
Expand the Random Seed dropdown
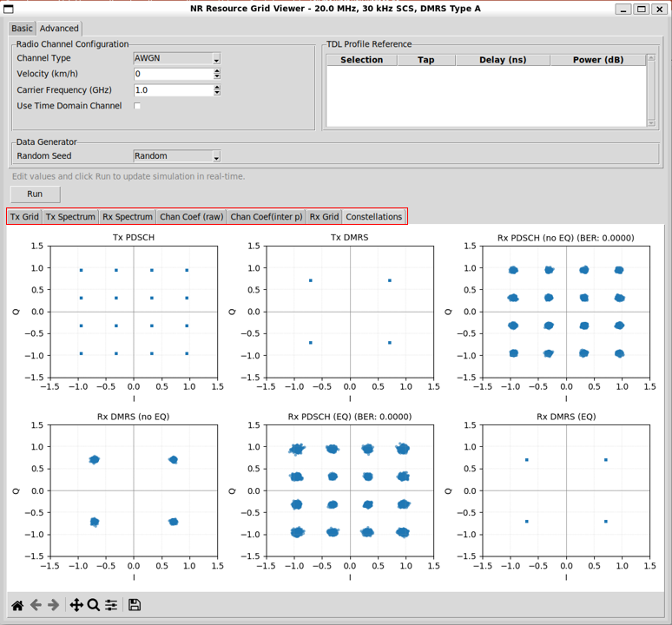click(x=176, y=156)
